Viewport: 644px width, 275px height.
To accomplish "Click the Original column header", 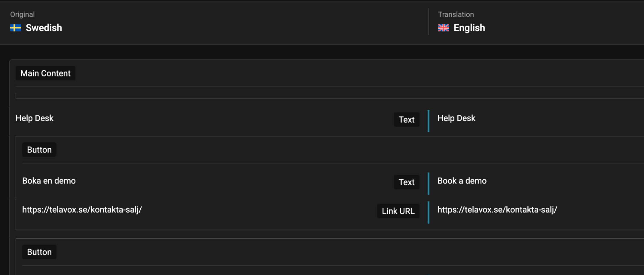I will 22,14.
